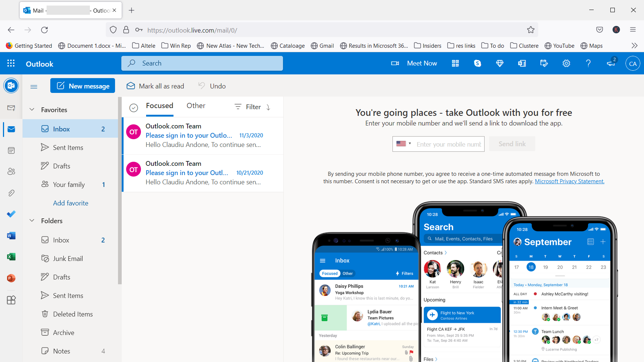
Task: Open the CA account avatar
Action: click(x=633, y=63)
